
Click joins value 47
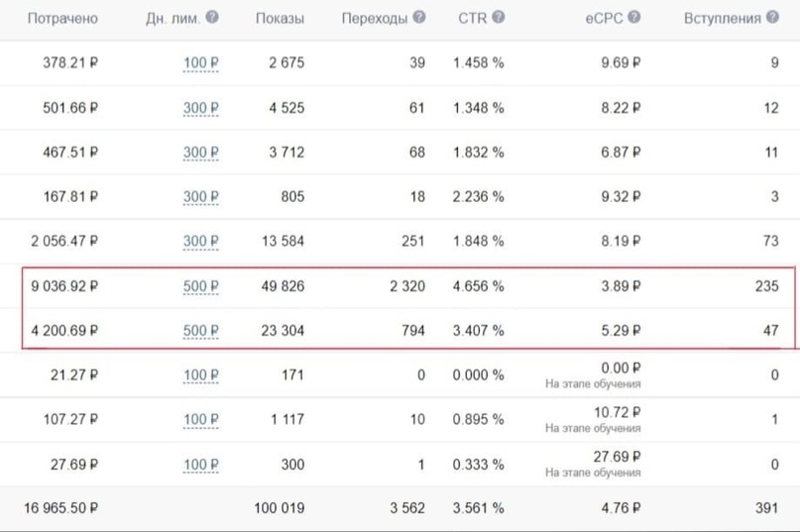771,331
